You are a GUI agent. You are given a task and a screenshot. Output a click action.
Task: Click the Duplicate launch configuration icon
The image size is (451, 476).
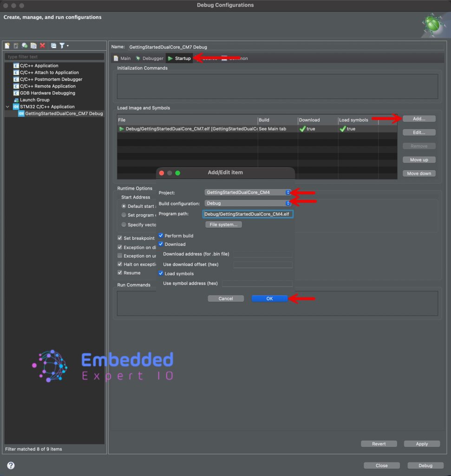pyautogui.click(x=33, y=46)
